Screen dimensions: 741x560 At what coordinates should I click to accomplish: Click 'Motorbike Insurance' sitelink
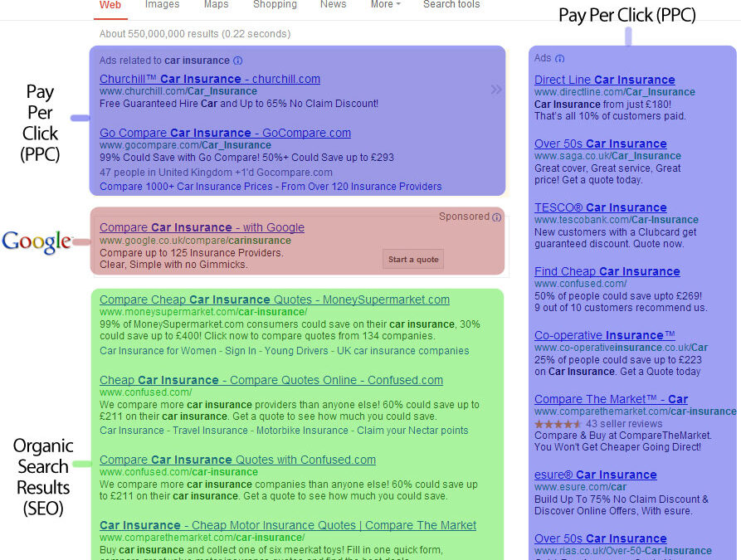302,431
